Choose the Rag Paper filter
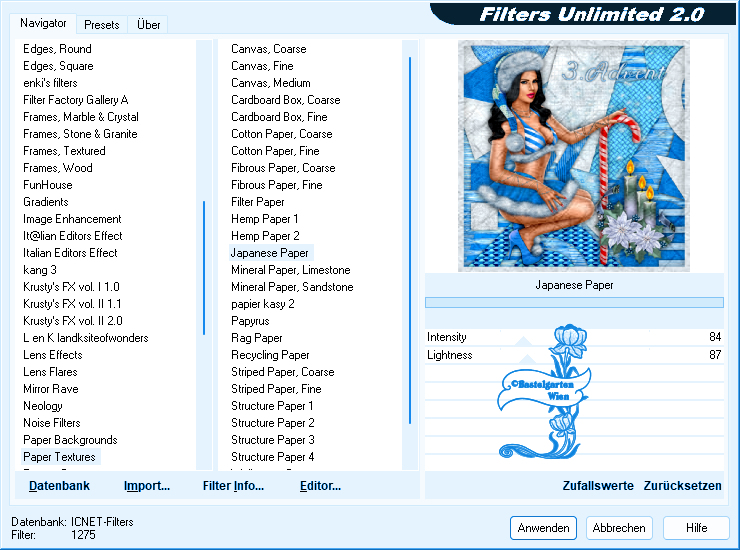The width and height of the screenshot is (740, 550). coord(257,338)
